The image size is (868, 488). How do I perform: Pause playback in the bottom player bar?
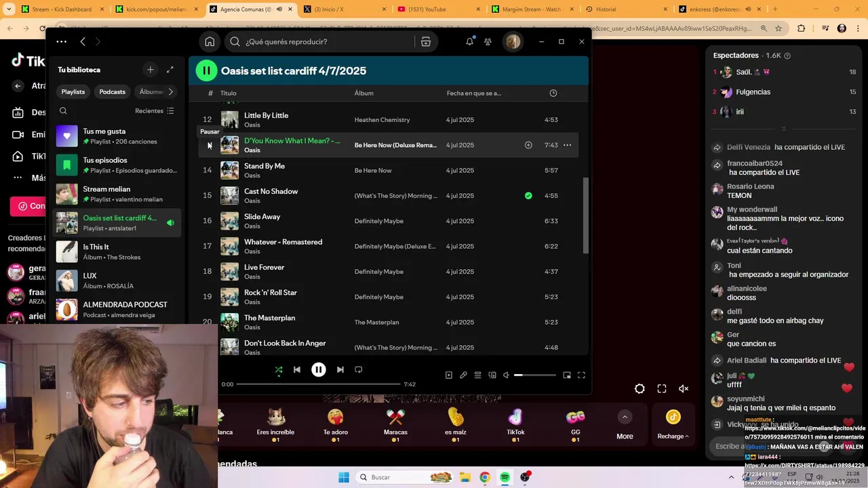[319, 369]
